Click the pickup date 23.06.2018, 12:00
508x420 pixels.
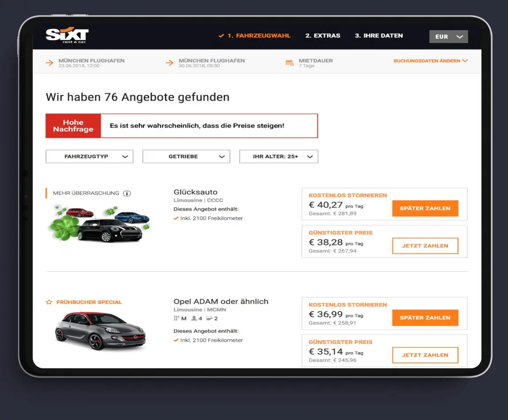coord(79,66)
